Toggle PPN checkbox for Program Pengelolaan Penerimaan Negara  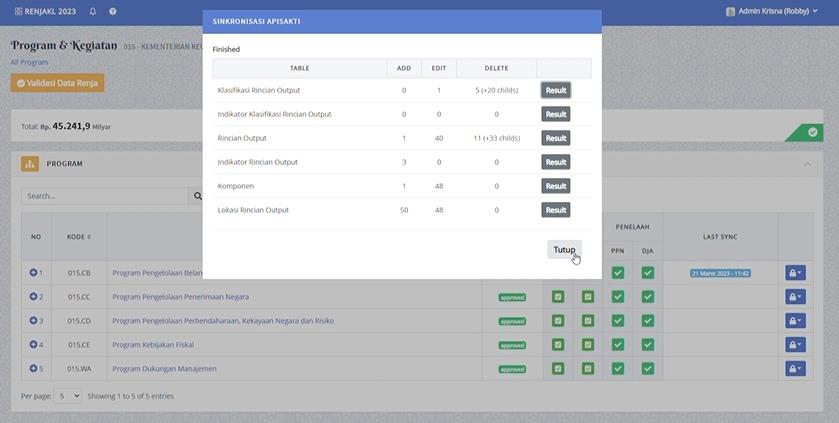click(618, 297)
